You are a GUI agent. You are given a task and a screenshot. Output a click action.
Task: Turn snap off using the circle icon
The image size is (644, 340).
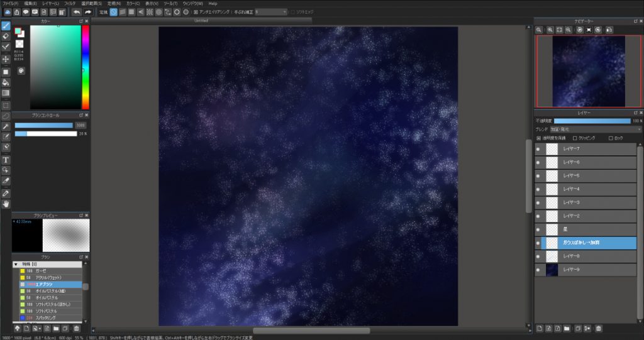[x=114, y=13]
